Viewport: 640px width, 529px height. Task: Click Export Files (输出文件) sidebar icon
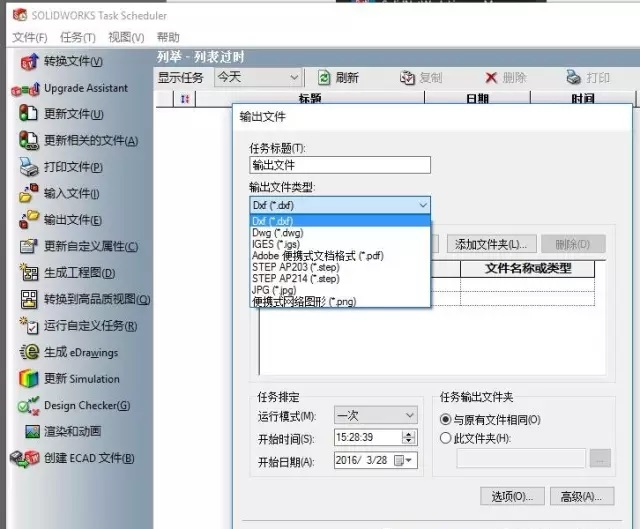tap(29, 220)
